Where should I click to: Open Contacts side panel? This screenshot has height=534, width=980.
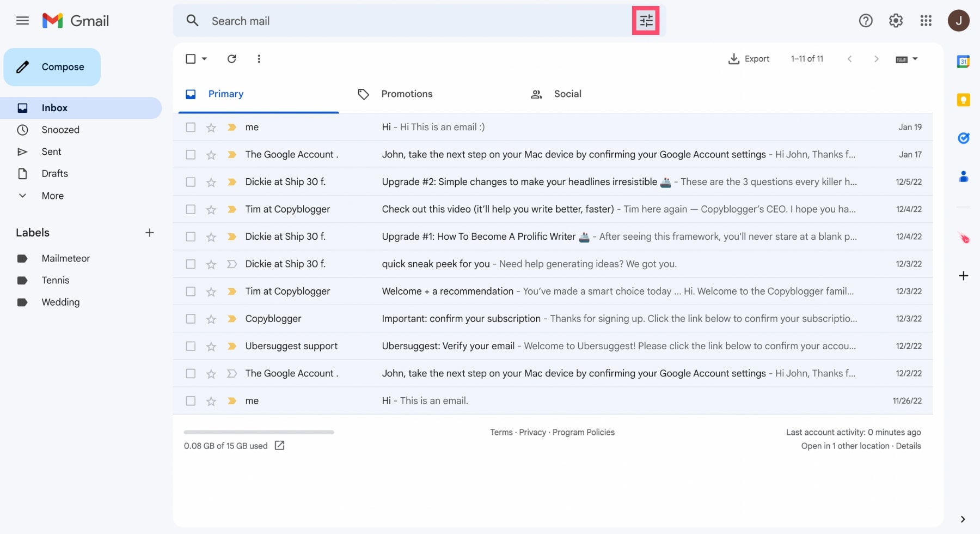point(963,176)
